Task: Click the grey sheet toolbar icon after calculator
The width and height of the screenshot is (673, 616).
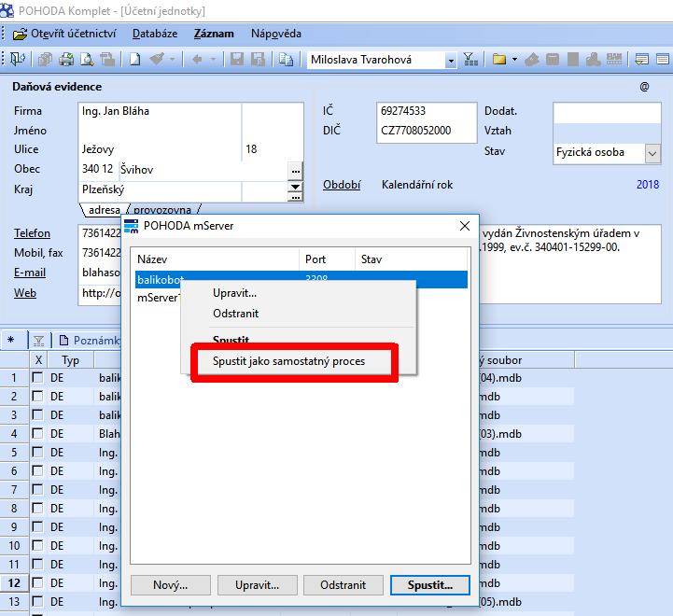Action: point(573,59)
